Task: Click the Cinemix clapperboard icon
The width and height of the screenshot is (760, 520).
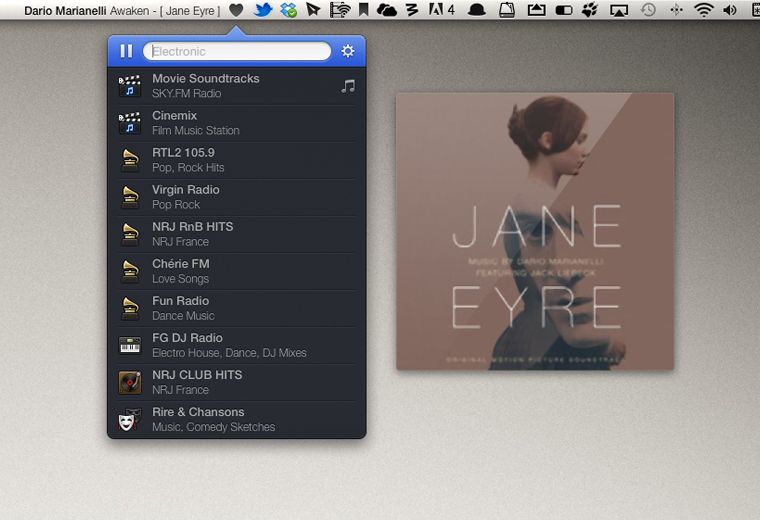Action: (129, 123)
